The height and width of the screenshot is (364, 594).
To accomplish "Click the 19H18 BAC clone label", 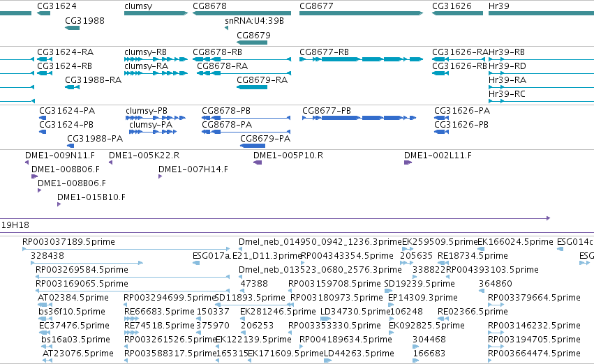I will point(15,225).
